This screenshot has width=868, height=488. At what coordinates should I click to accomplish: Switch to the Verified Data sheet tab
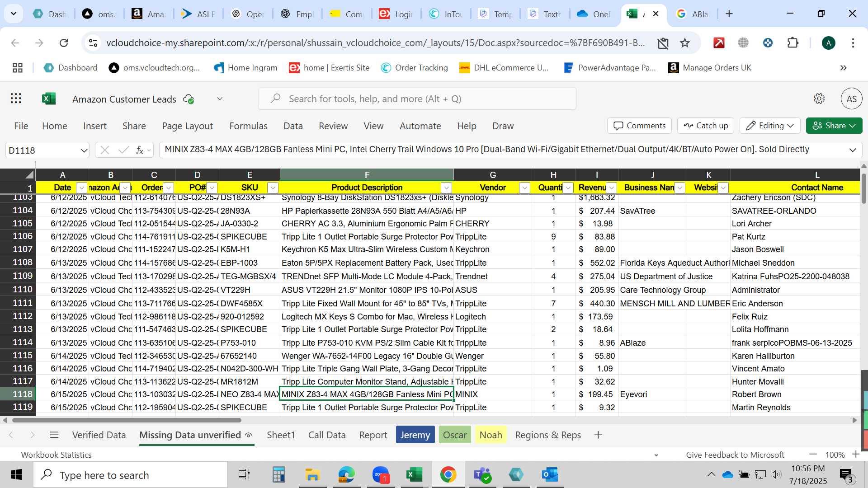[x=99, y=435]
